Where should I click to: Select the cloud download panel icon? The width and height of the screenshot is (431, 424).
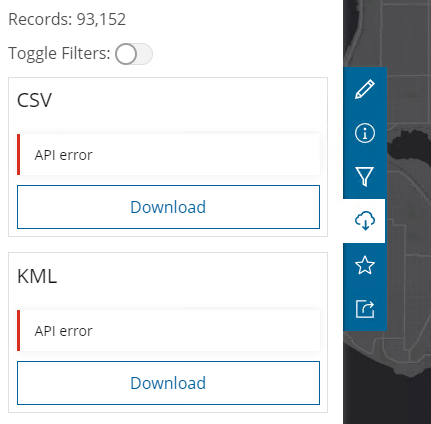tap(365, 221)
